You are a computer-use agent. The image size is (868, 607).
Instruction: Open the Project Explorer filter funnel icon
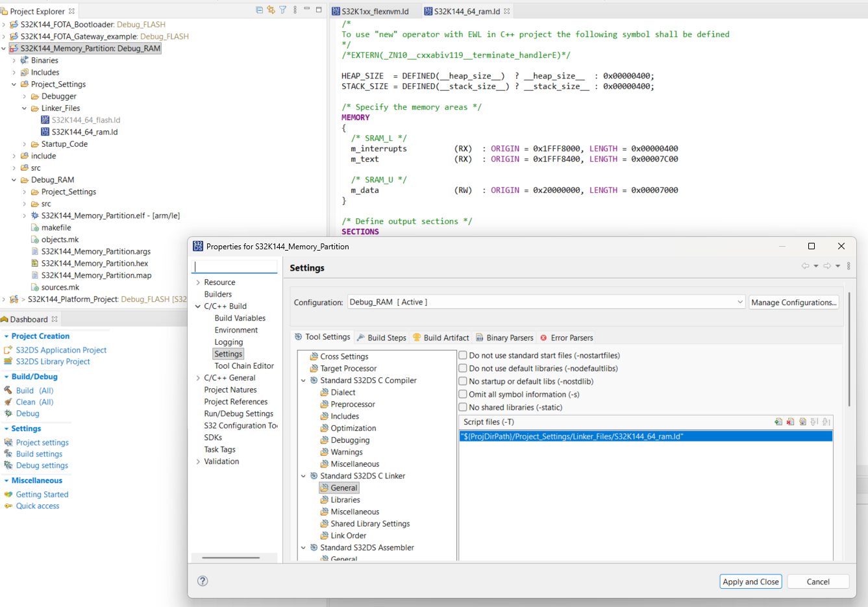tap(282, 9)
